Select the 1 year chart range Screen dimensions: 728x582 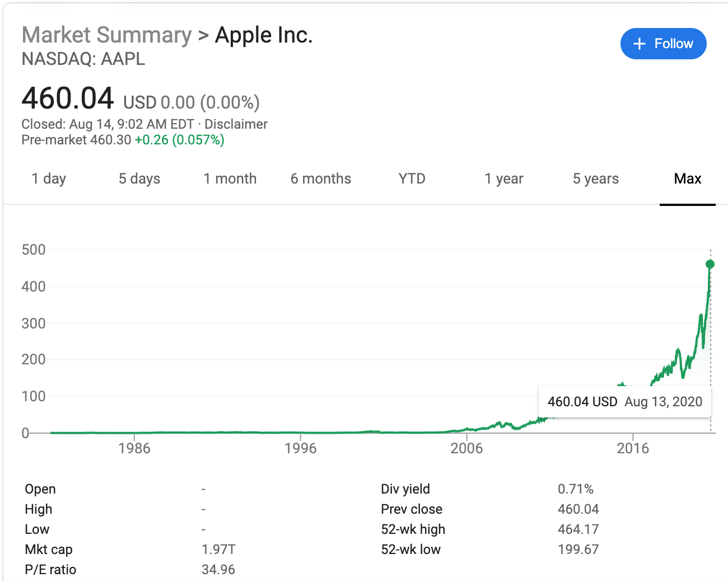point(503,179)
